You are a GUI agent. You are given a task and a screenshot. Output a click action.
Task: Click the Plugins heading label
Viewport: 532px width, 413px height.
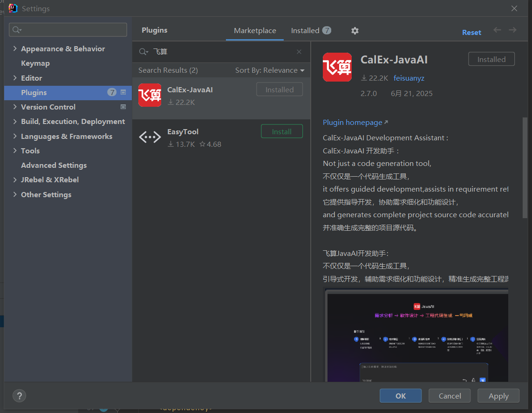[154, 30]
